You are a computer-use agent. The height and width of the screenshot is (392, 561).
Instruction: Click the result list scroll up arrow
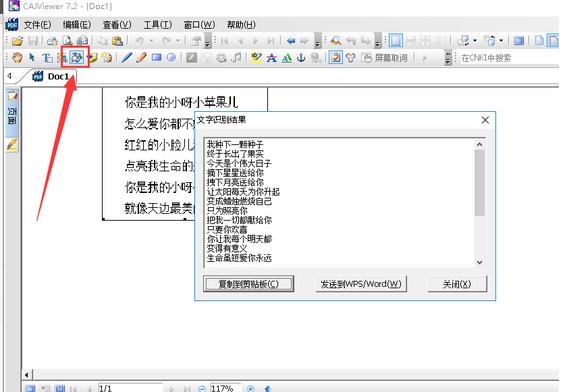coord(479,144)
